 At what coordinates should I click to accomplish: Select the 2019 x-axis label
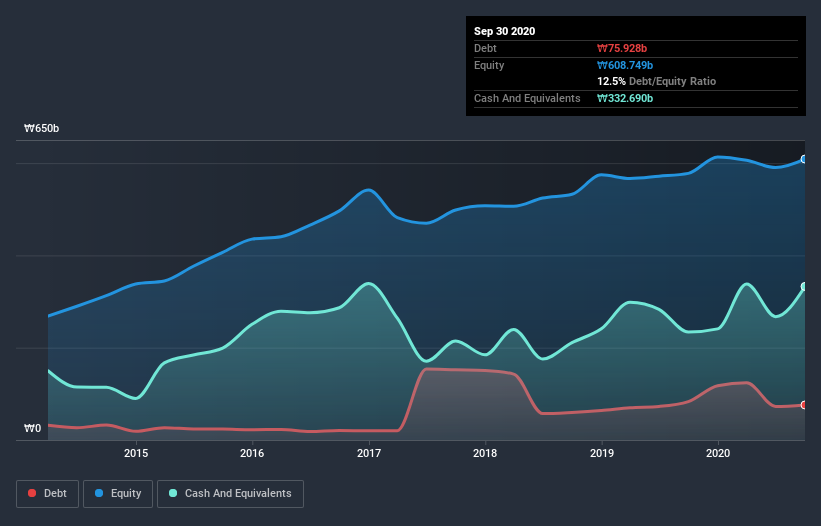click(x=602, y=453)
